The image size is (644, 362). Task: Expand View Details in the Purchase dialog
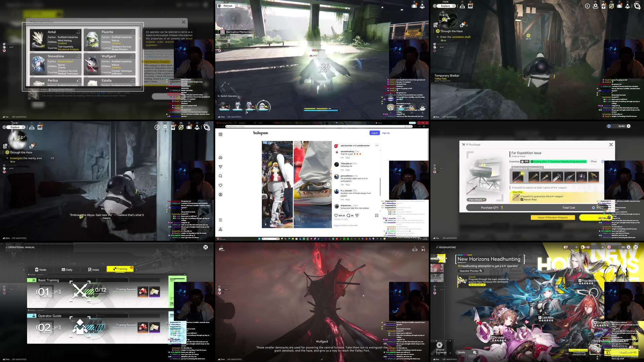coord(477,199)
